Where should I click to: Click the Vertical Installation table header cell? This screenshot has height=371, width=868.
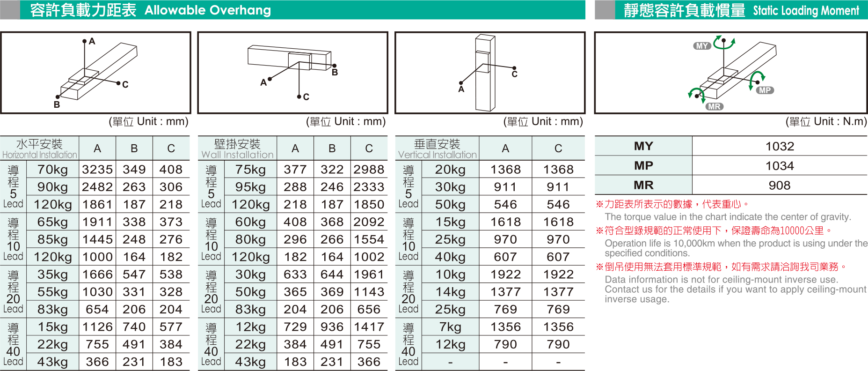437,148
